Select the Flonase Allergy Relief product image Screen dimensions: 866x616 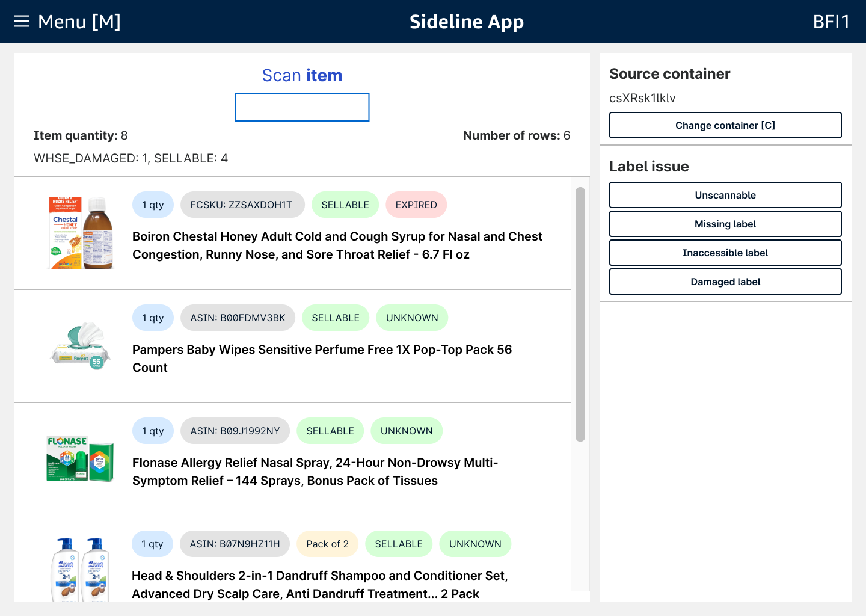(81, 459)
